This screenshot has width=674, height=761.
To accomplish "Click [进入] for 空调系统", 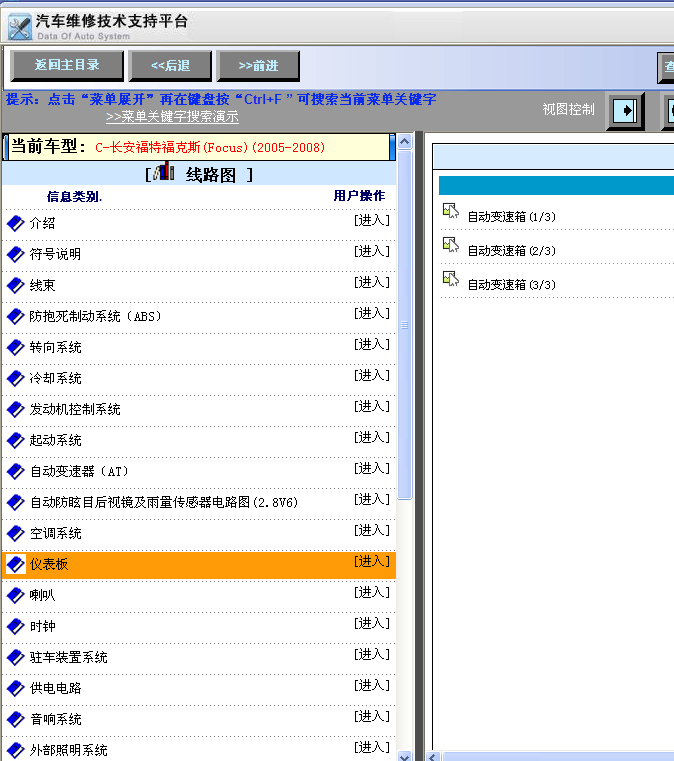I will tap(372, 530).
